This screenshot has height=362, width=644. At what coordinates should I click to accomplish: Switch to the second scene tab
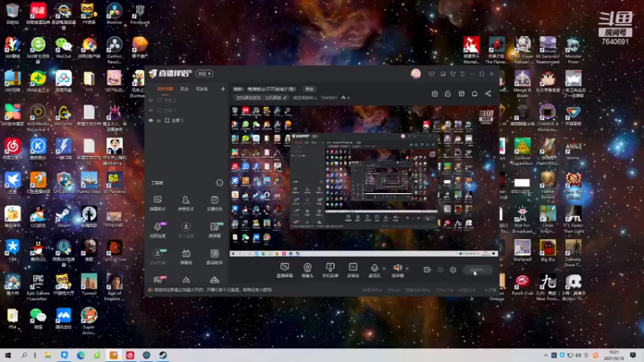[184, 89]
